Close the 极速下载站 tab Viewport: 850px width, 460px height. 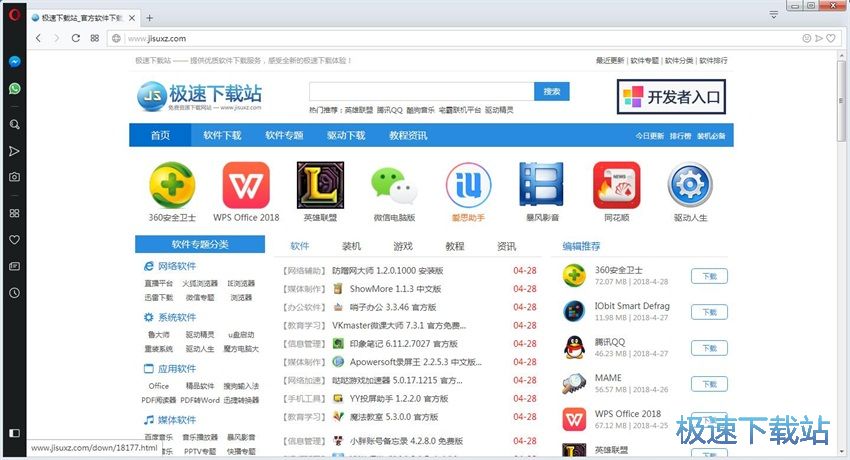click(132, 18)
